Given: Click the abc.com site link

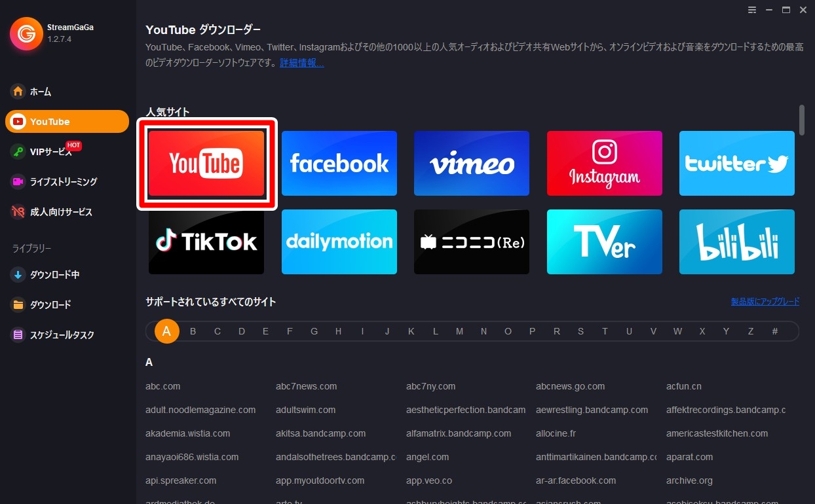Looking at the screenshot, I should 162,386.
